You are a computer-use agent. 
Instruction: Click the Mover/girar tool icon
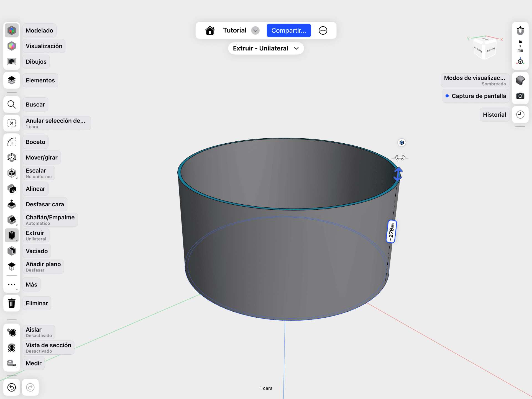pyautogui.click(x=12, y=157)
